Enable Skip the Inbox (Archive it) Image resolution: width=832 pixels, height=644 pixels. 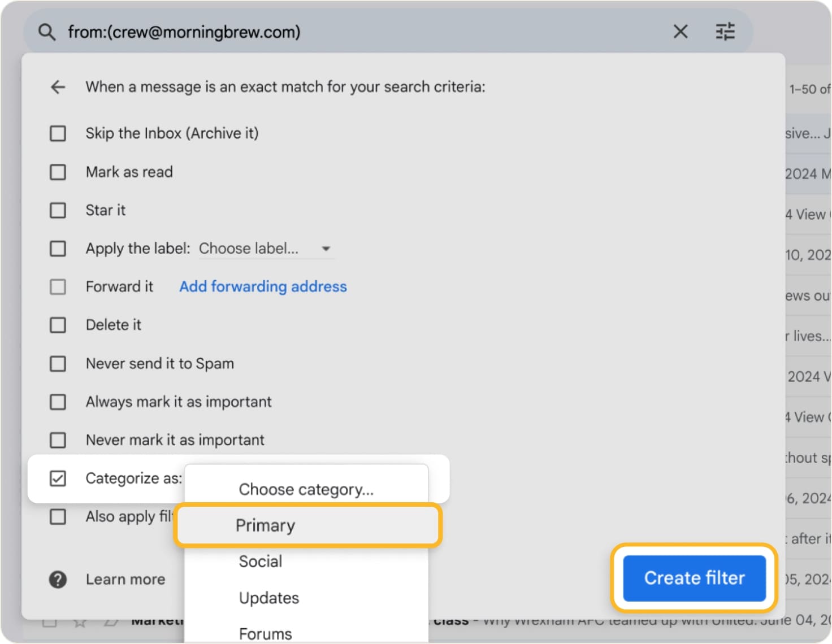tap(58, 133)
